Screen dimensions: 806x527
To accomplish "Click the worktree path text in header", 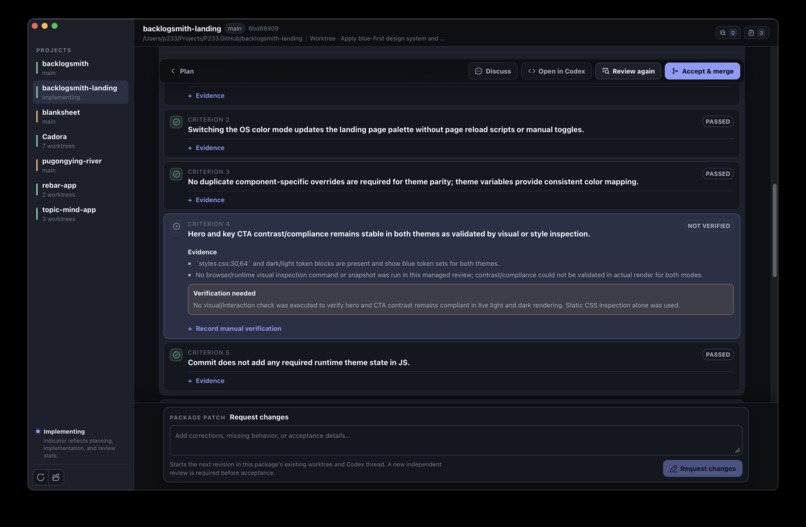I will [x=223, y=39].
